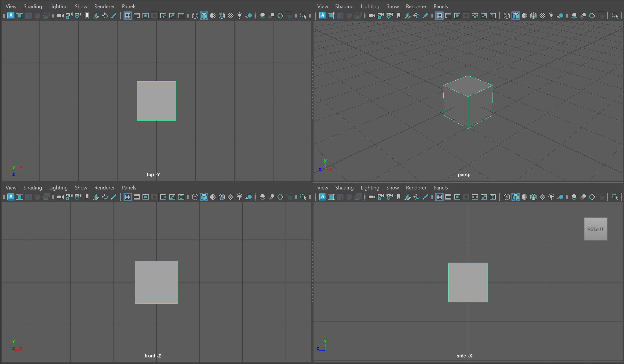Click the RIGHT view cube face

click(x=595, y=229)
